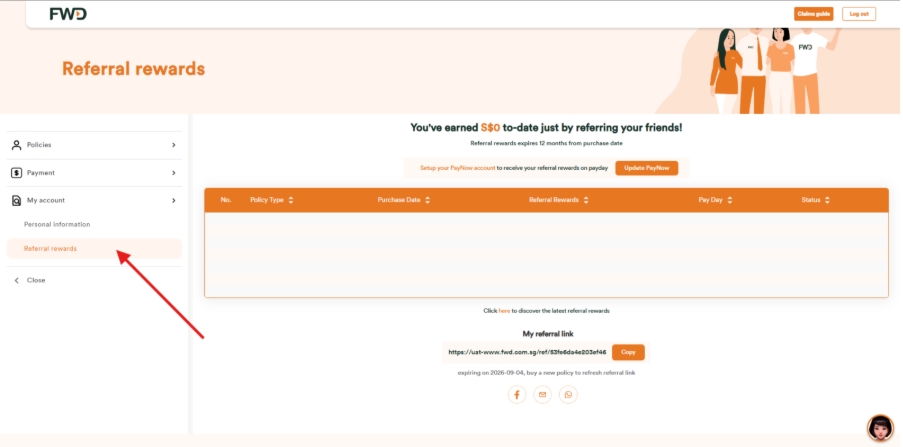Click the S$0 earned amount
The width and height of the screenshot is (903, 447).
490,128
